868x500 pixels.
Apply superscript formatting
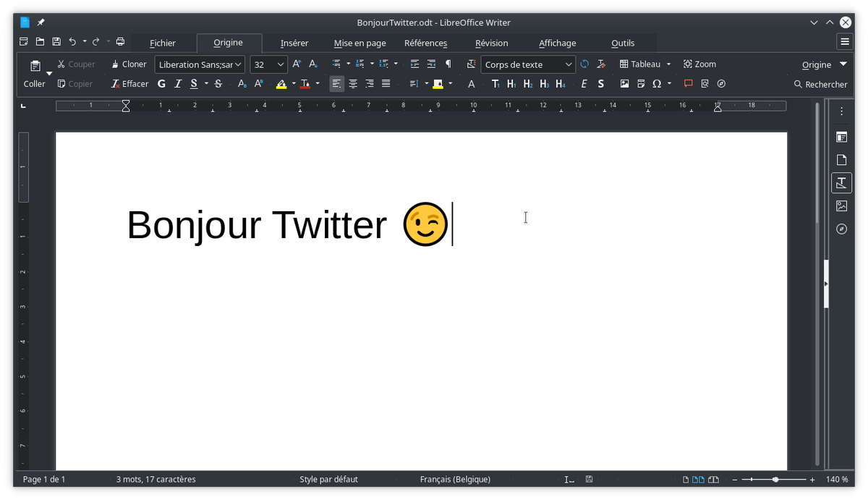(x=259, y=84)
